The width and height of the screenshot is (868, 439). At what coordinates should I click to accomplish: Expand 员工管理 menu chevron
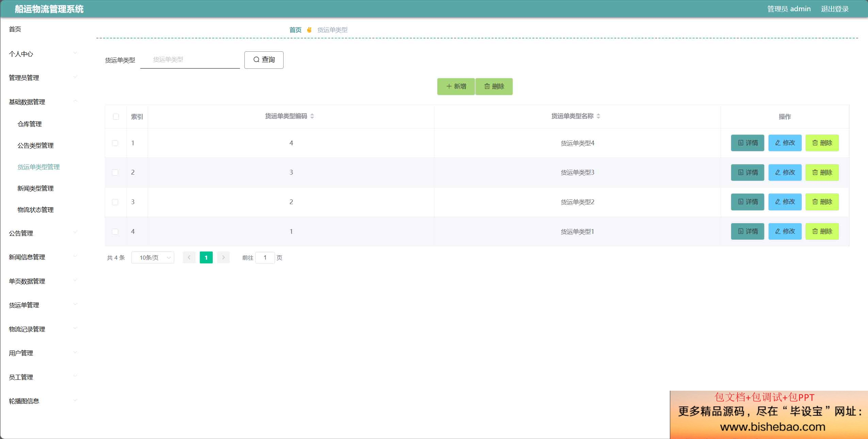[x=75, y=376]
